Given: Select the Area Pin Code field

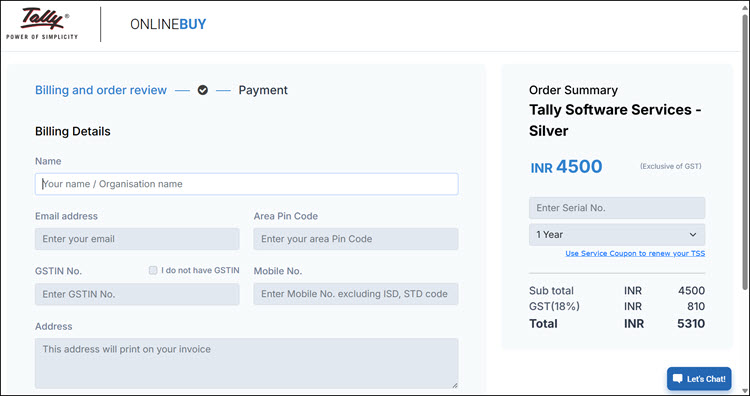Looking at the screenshot, I should (356, 239).
